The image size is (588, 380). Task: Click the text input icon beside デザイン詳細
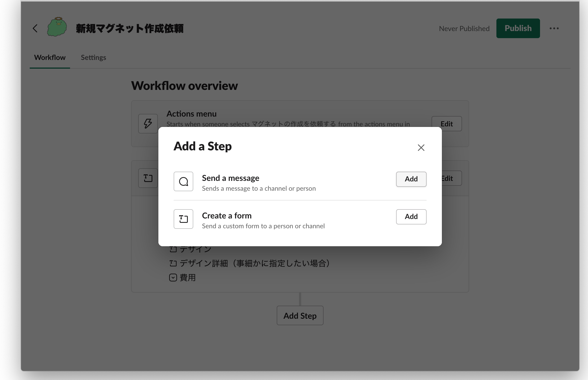(x=173, y=263)
